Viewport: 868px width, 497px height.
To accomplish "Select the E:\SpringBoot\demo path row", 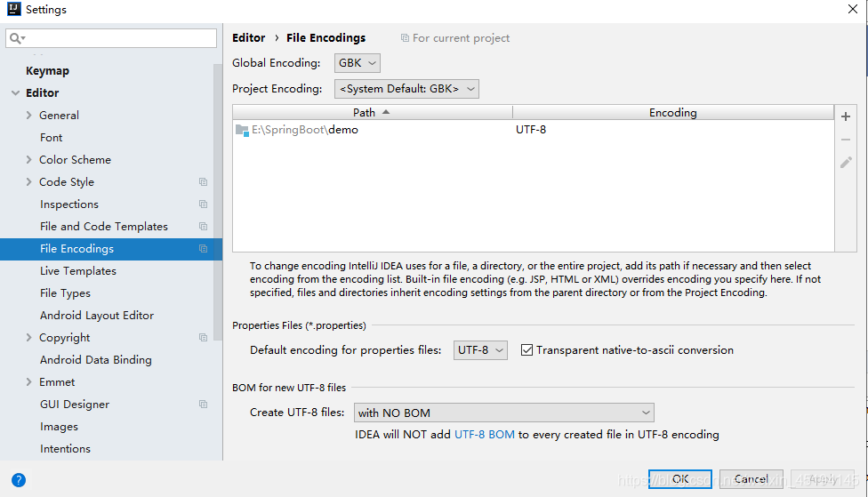I will [x=533, y=130].
